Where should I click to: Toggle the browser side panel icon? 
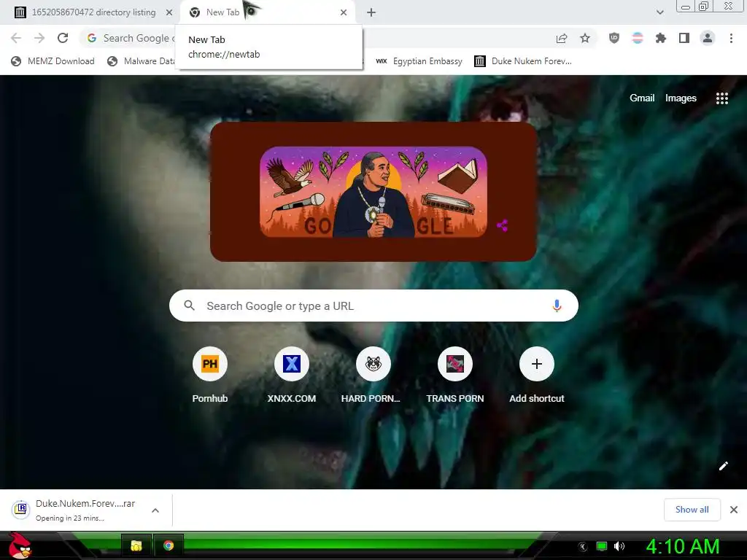click(x=684, y=38)
